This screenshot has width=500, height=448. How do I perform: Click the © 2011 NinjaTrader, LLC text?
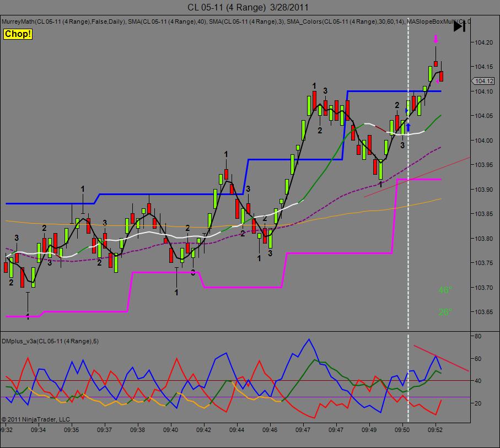pyautogui.click(x=36, y=419)
